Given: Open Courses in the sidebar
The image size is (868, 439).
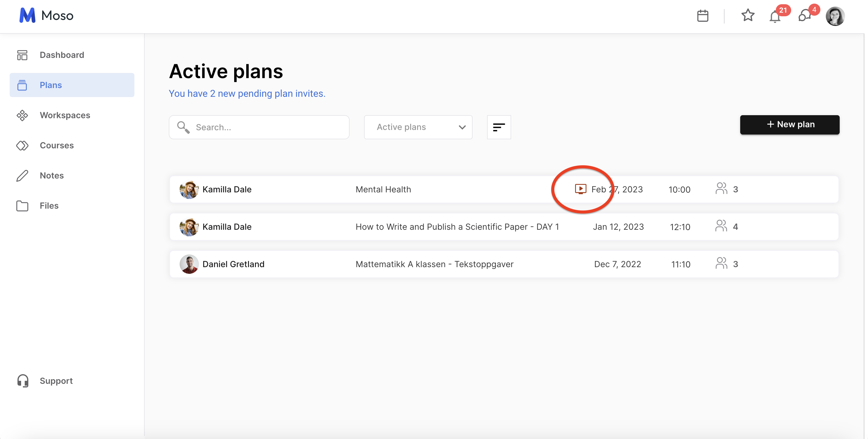Looking at the screenshot, I should click(57, 145).
